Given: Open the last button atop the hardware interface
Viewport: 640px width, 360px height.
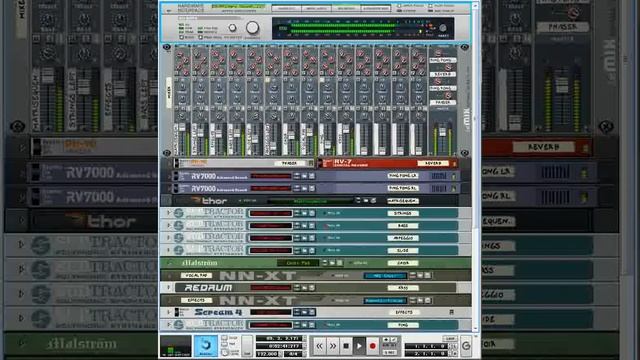Looking at the screenshot, I should point(376,8).
